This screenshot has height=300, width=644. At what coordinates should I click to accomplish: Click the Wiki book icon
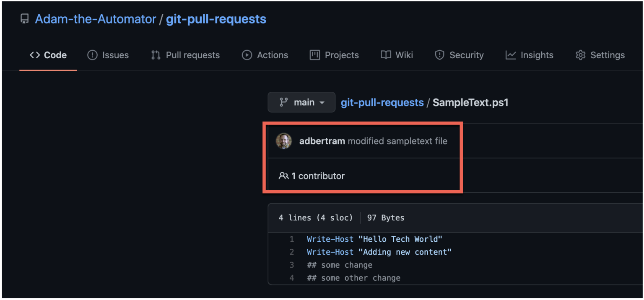386,55
